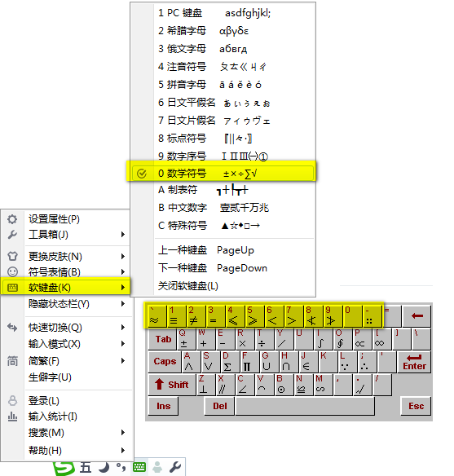Click the shirt icon beside 更换皮肤(N)
This screenshot has height=476, width=454.
tap(12, 256)
